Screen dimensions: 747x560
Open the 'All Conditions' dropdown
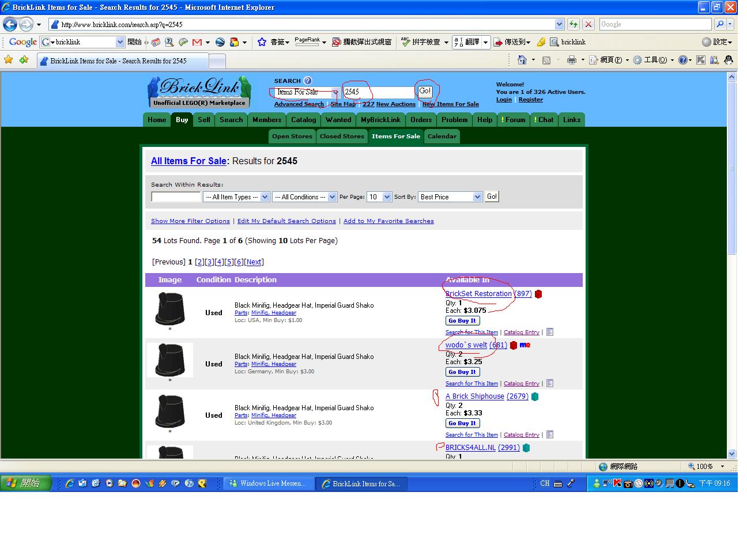coord(332,197)
